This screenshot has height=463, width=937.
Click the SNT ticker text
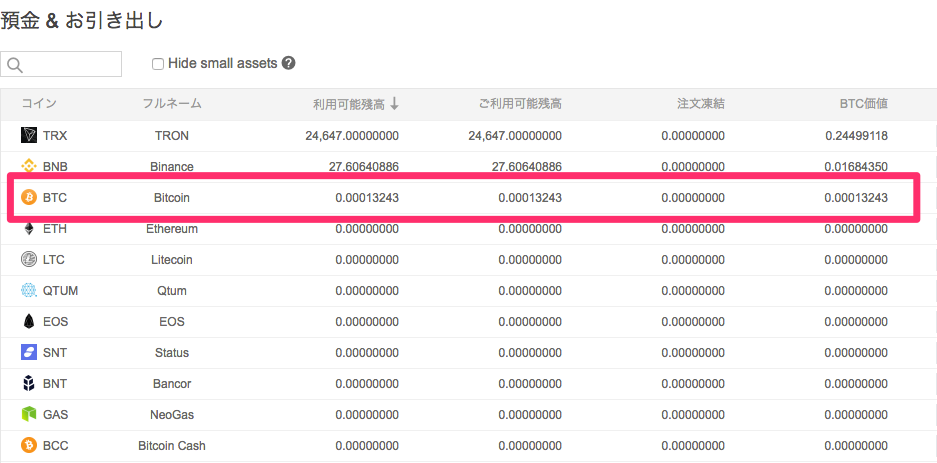tap(55, 353)
